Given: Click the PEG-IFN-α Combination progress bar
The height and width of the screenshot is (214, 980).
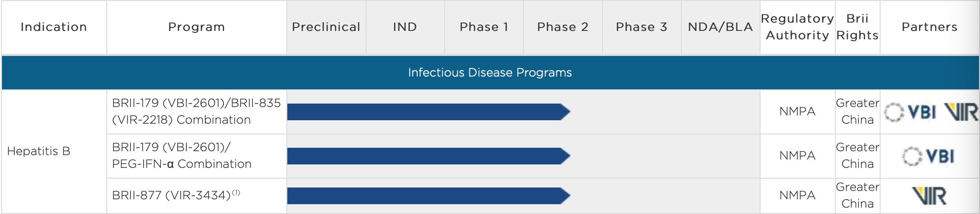Looking at the screenshot, I should [x=428, y=156].
